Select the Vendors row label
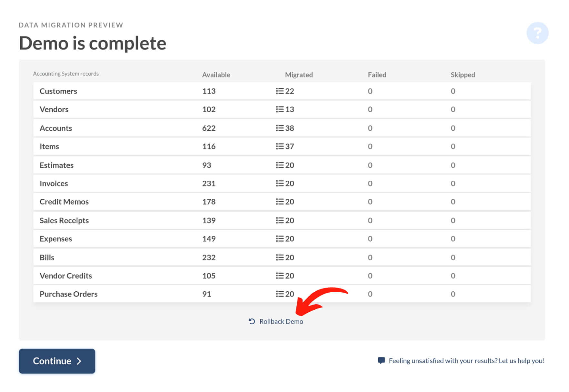The image size is (569, 392). pyautogui.click(x=54, y=109)
